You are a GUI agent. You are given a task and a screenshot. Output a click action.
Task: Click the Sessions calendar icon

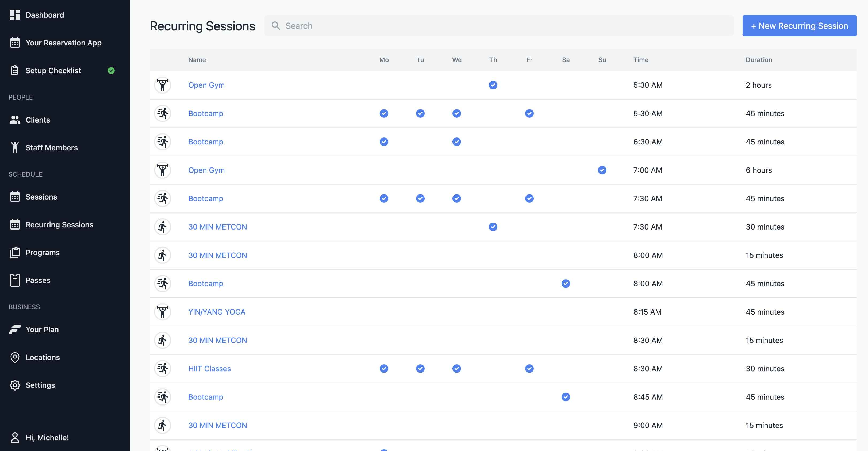(x=15, y=197)
